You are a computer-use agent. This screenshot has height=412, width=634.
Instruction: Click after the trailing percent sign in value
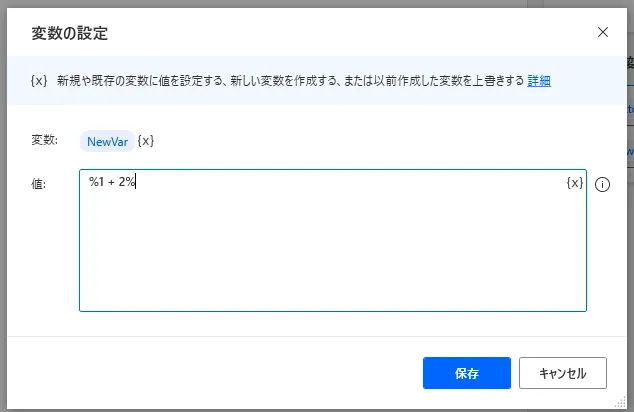136,182
